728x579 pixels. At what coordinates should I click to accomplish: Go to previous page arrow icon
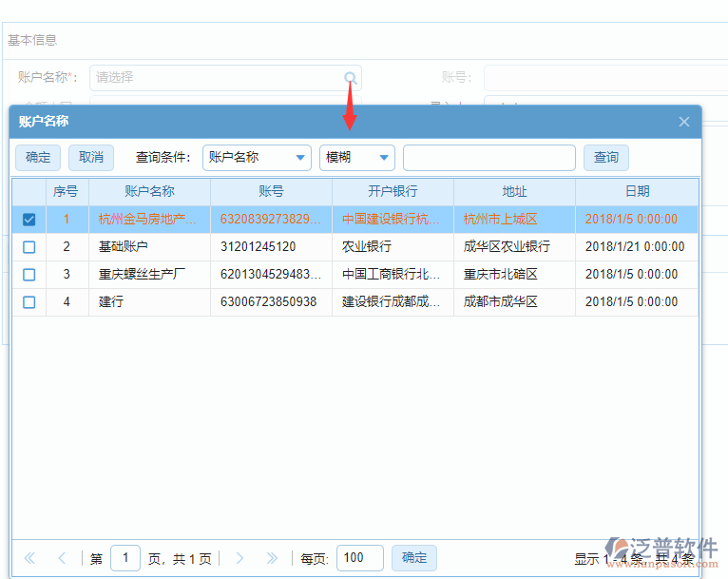[63, 558]
